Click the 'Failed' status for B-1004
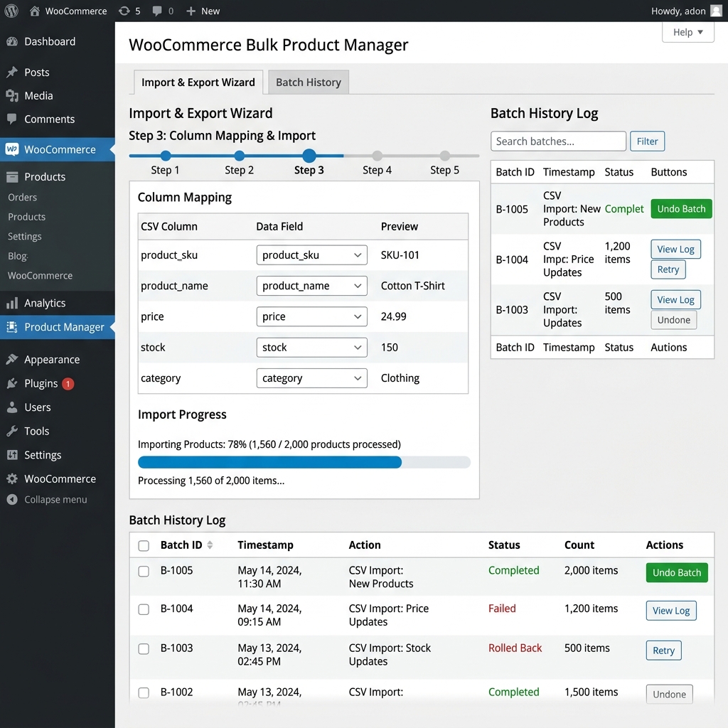The image size is (728, 728). [502, 609]
